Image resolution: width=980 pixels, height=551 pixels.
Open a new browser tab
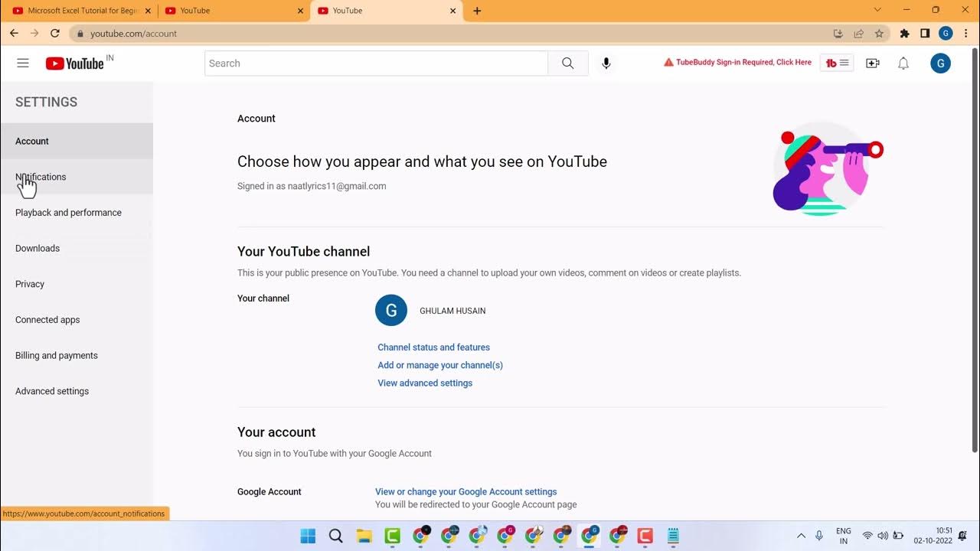click(x=477, y=11)
